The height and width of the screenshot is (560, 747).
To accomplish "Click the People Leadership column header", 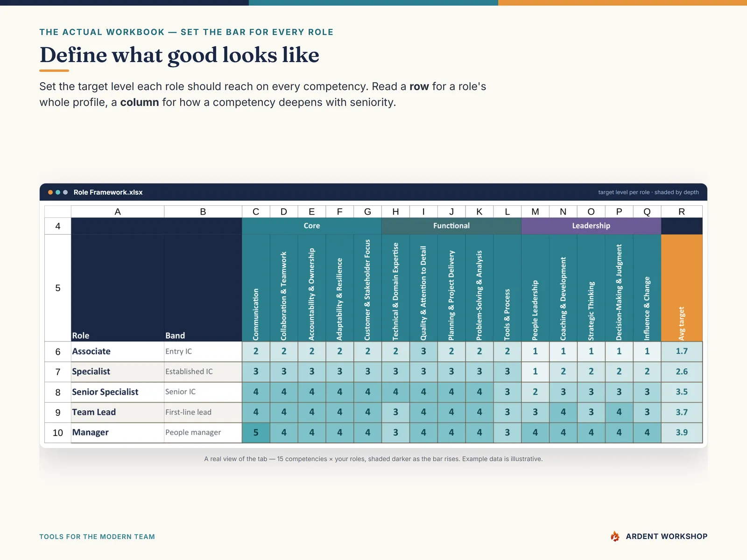I will (535, 288).
